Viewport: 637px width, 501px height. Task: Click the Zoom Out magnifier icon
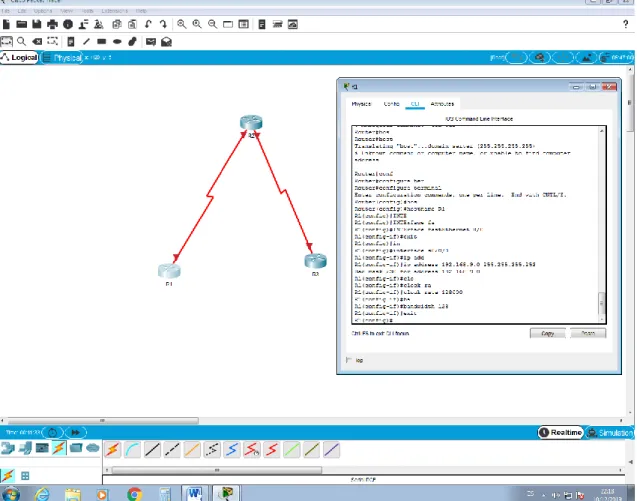(212, 24)
